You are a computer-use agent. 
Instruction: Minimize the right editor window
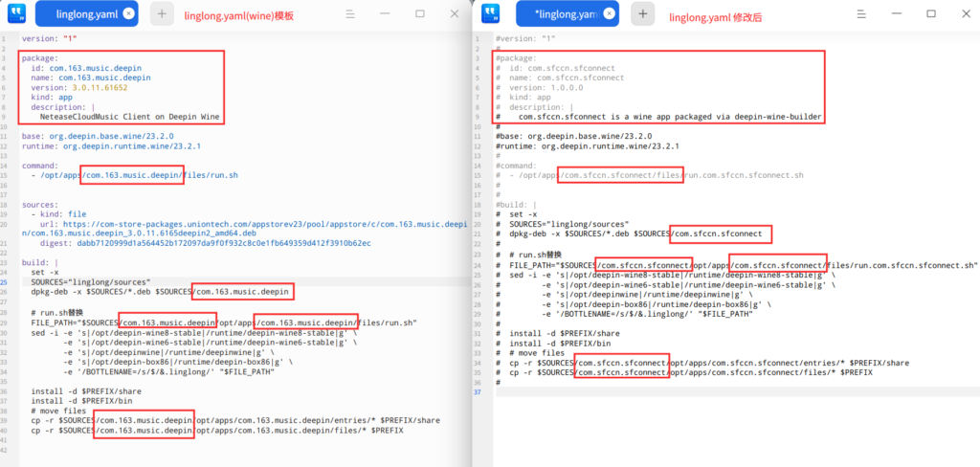coord(897,14)
